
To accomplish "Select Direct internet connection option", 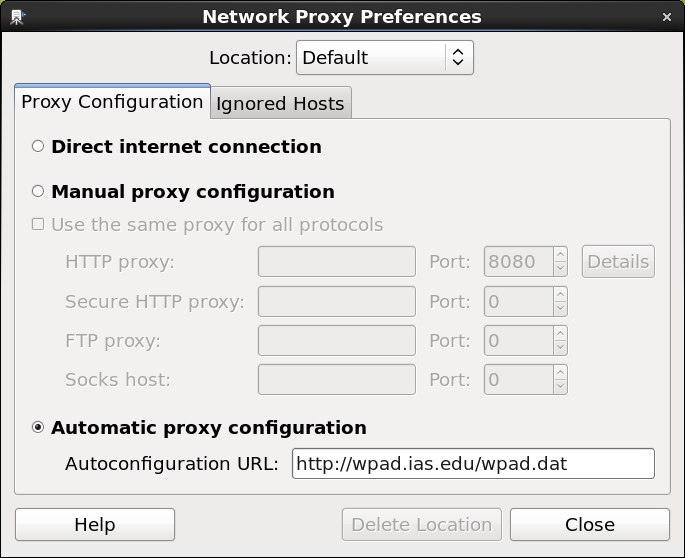I will 38,146.
